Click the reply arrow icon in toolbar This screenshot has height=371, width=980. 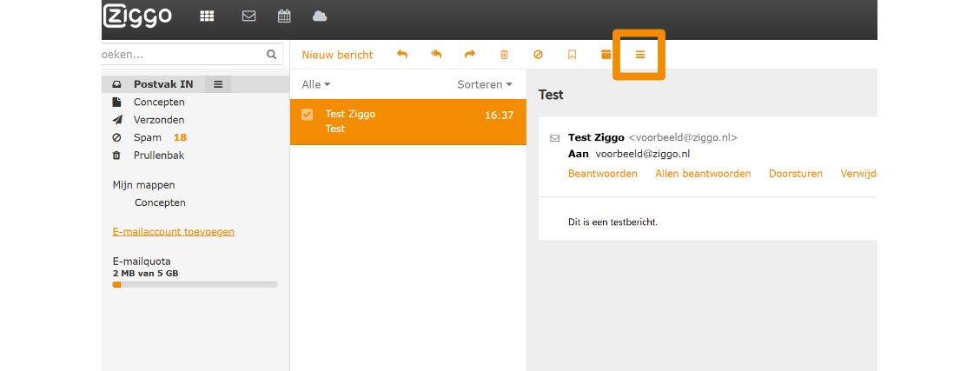(401, 55)
